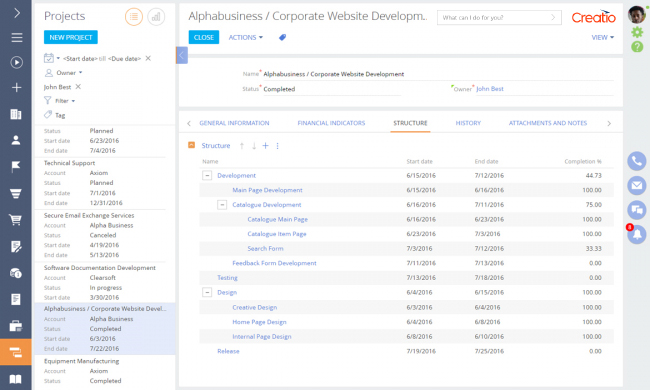
Task: Open the run process play icon
Action: click(x=17, y=63)
